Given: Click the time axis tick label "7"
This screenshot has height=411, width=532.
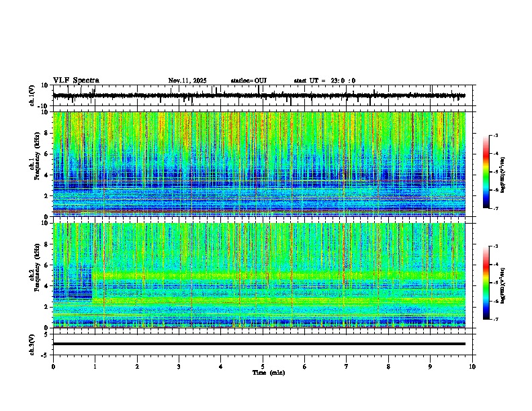Looking at the screenshot, I should (x=347, y=367).
